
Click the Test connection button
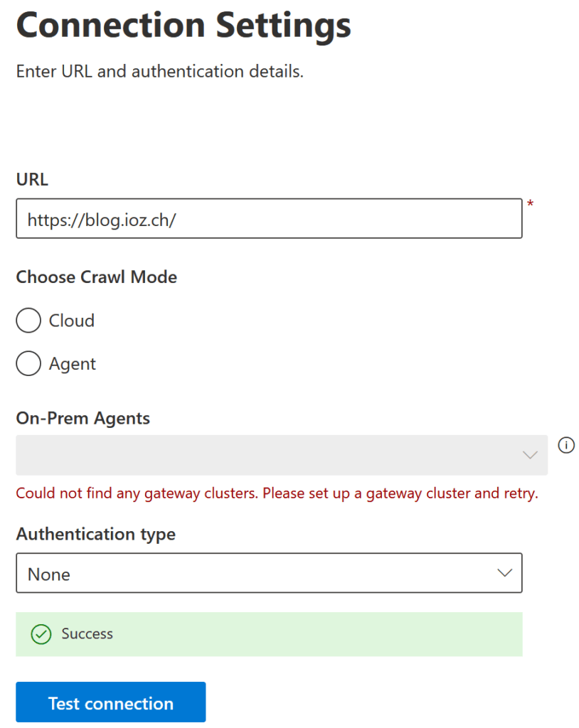(x=110, y=702)
